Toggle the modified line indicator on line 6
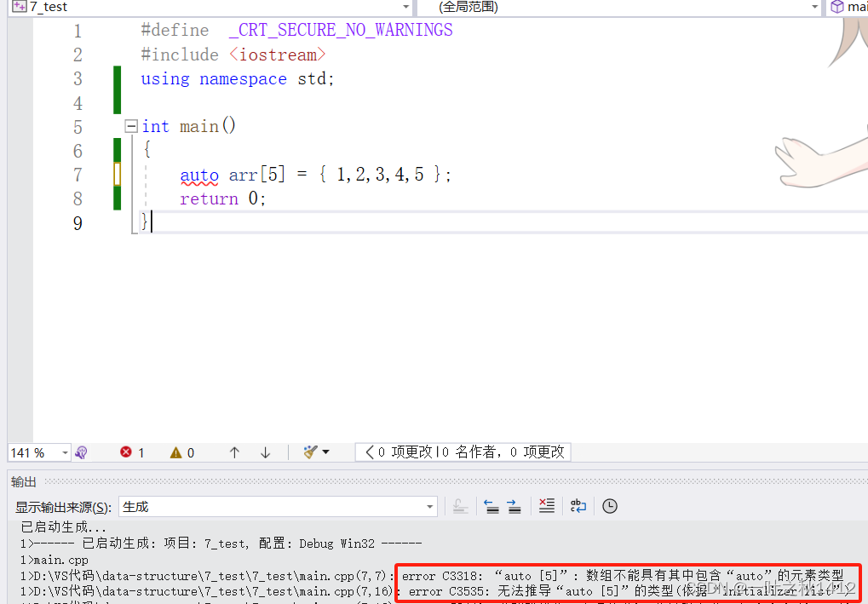 click(117, 150)
